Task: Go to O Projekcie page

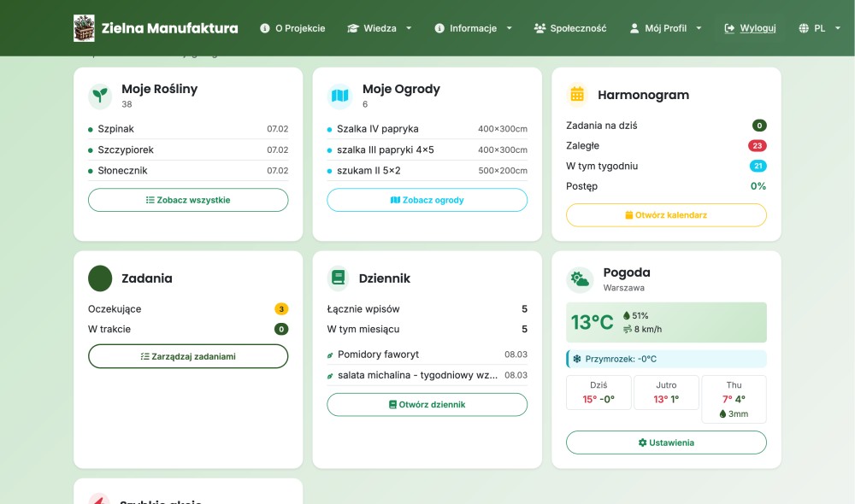Action: [x=292, y=28]
